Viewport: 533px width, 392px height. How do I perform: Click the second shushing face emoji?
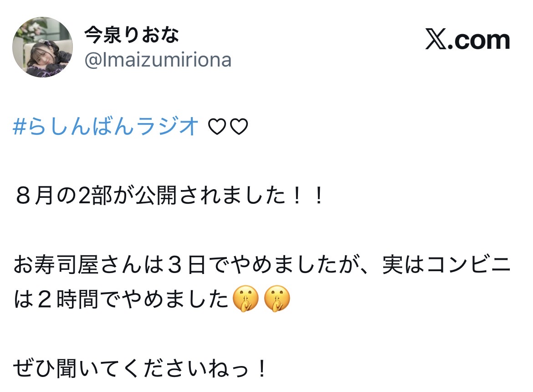[277, 299]
